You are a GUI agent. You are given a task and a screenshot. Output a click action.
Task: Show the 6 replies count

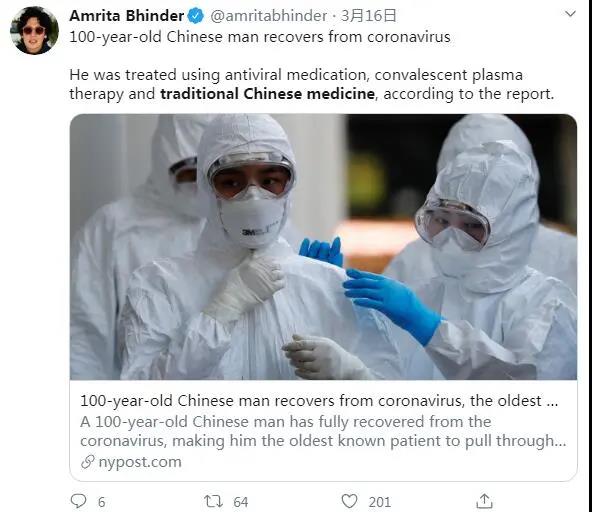(x=102, y=502)
